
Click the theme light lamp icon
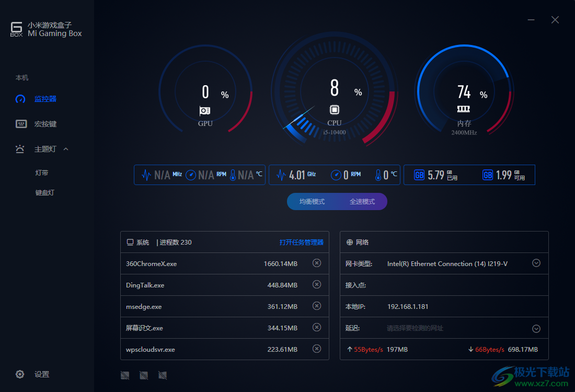tap(20, 149)
